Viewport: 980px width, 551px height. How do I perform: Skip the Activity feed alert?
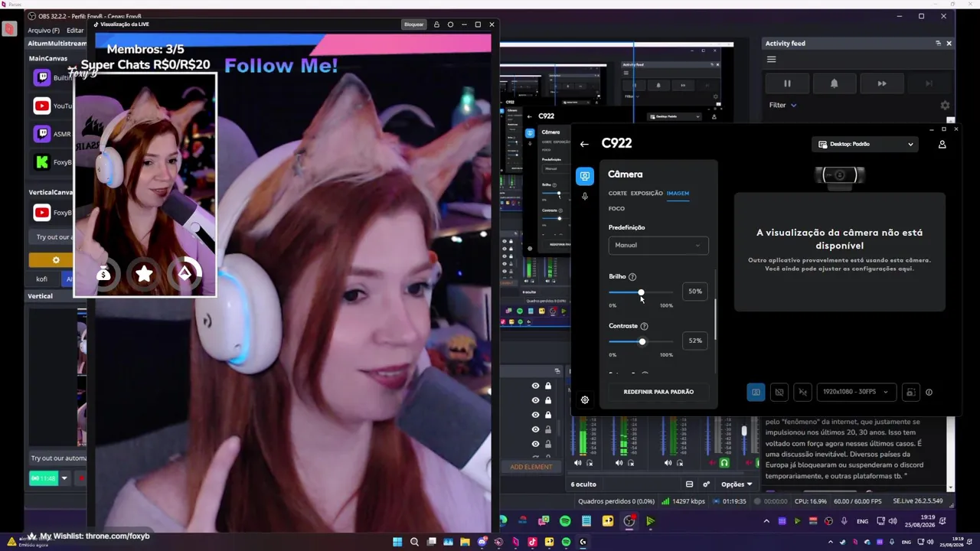(x=881, y=83)
